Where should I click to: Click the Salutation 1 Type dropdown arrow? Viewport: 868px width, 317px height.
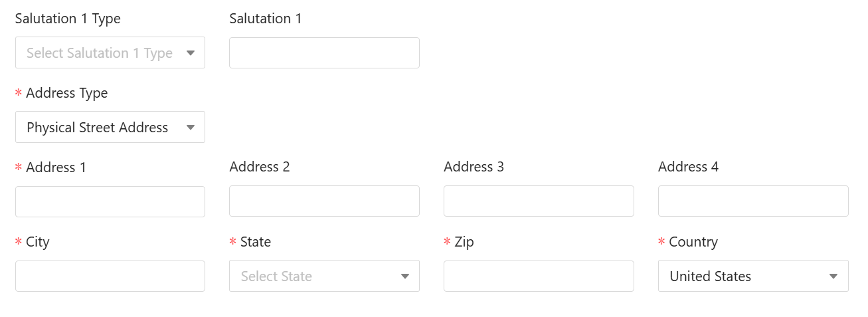pyautogui.click(x=191, y=53)
